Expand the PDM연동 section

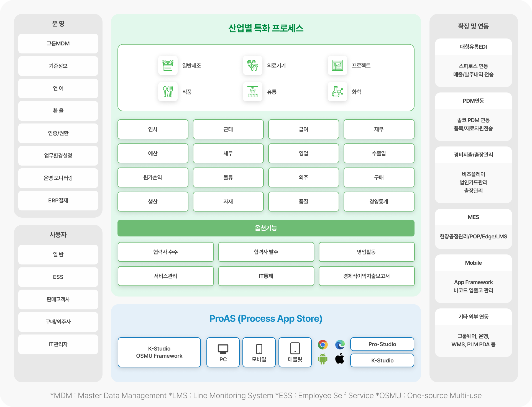pyautogui.click(x=473, y=101)
